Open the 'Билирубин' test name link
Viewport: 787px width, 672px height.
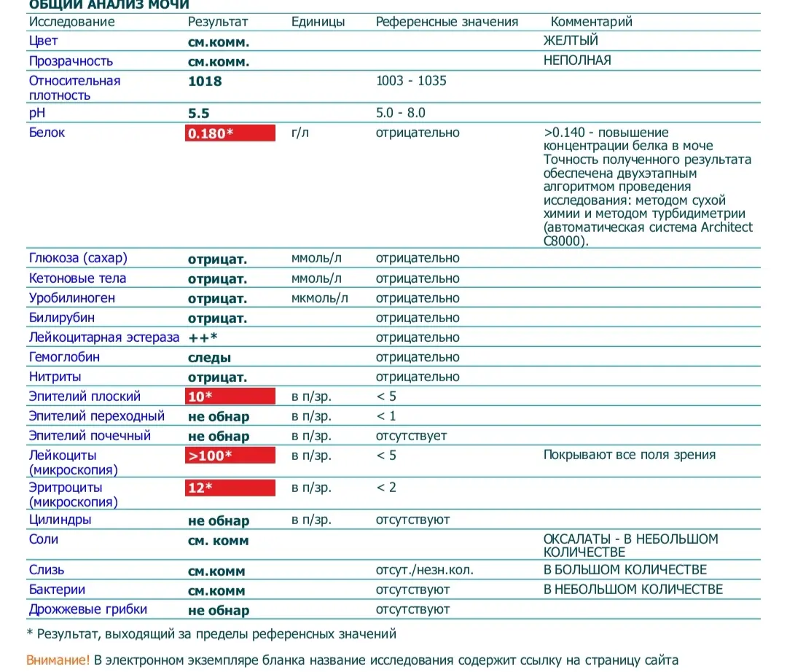[62, 318]
